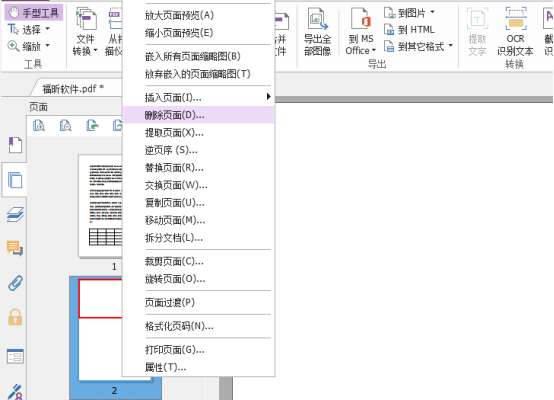
Task: Open the attachments paperclip panel
Action: 15,283
